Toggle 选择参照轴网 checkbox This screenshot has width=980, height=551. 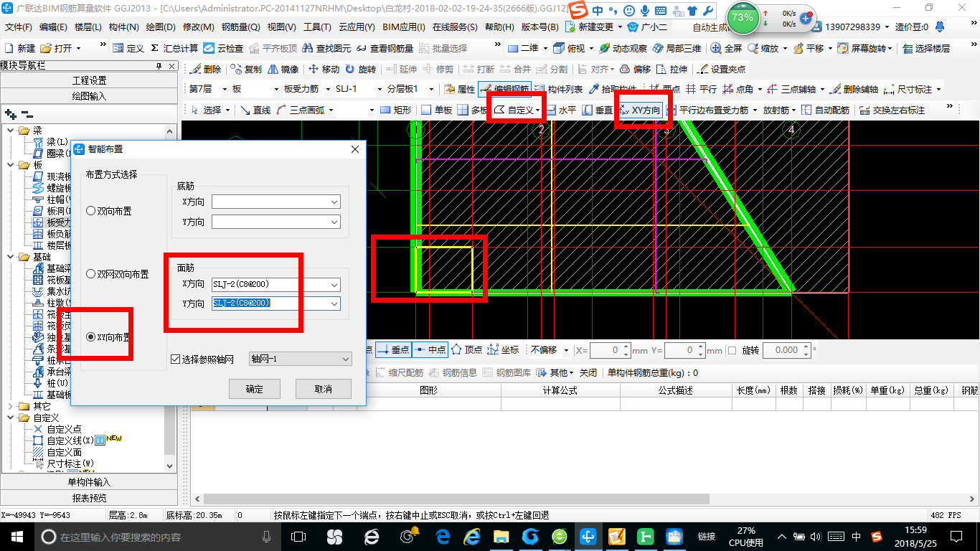coord(175,359)
